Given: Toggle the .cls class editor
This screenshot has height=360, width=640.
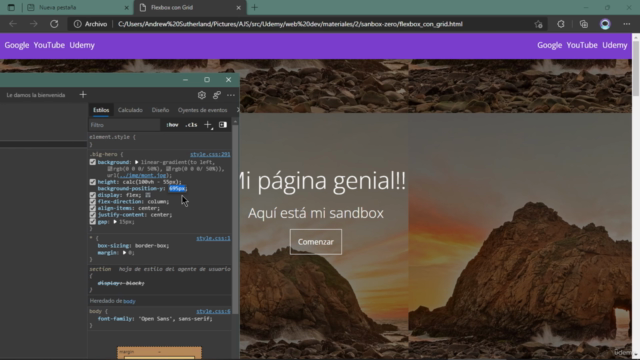Looking at the screenshot, I should pyautogui.click(x=191, y=125).
